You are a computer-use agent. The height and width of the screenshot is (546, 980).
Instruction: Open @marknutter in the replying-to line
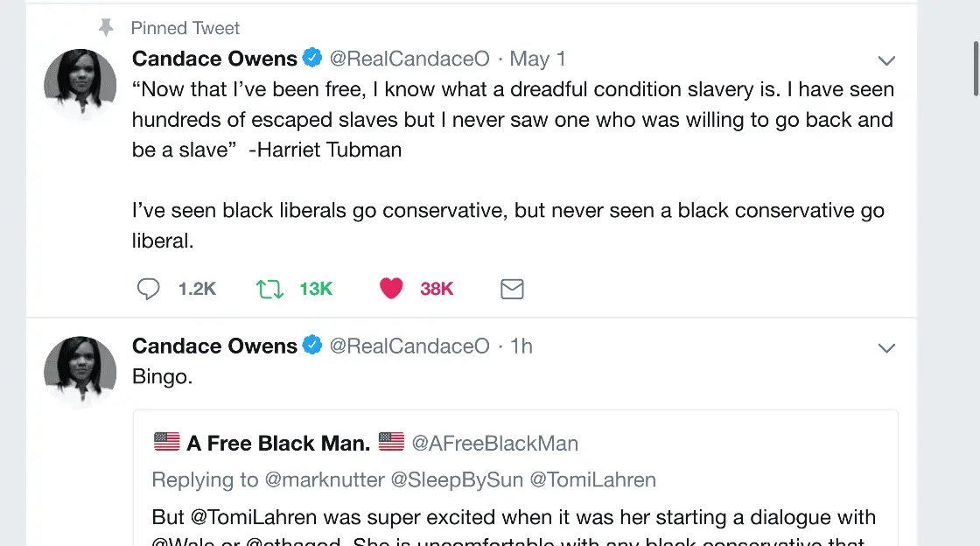click(326, 479)
